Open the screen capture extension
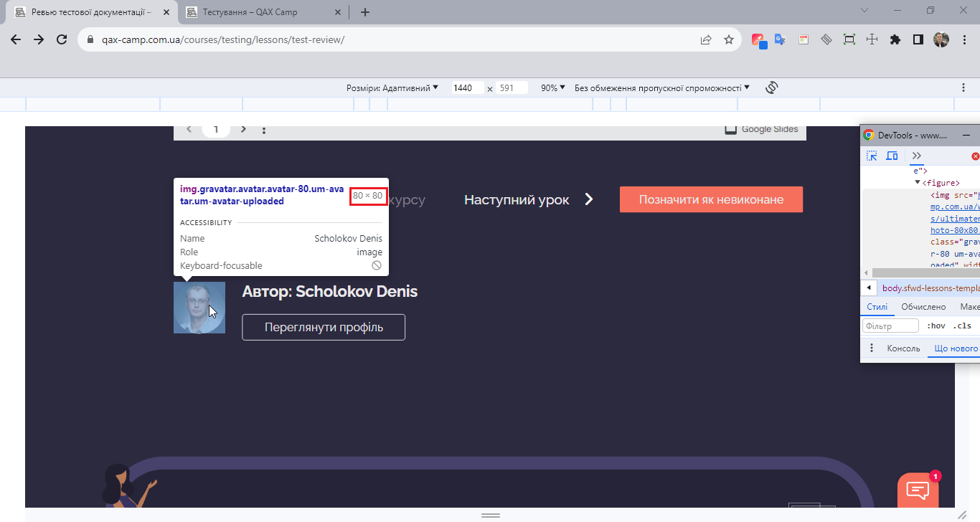The height and width of the screenshot is (522, 980). point(849,40)
